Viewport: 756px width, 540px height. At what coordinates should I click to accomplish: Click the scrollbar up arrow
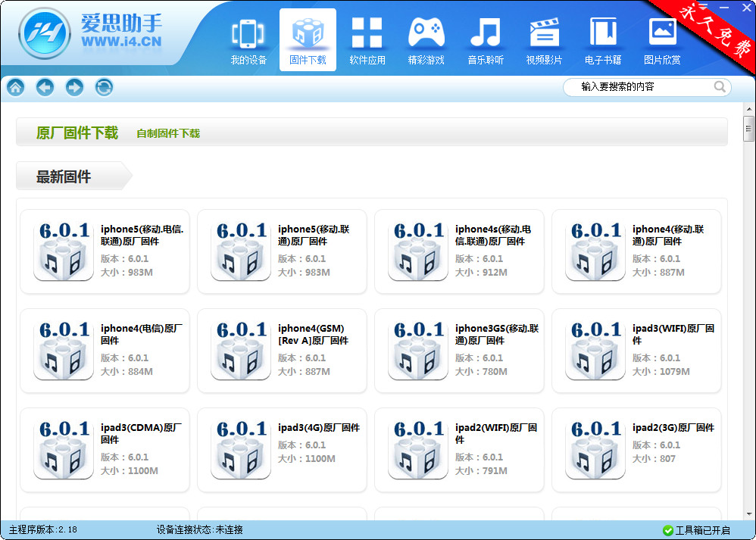coord(748,108)
